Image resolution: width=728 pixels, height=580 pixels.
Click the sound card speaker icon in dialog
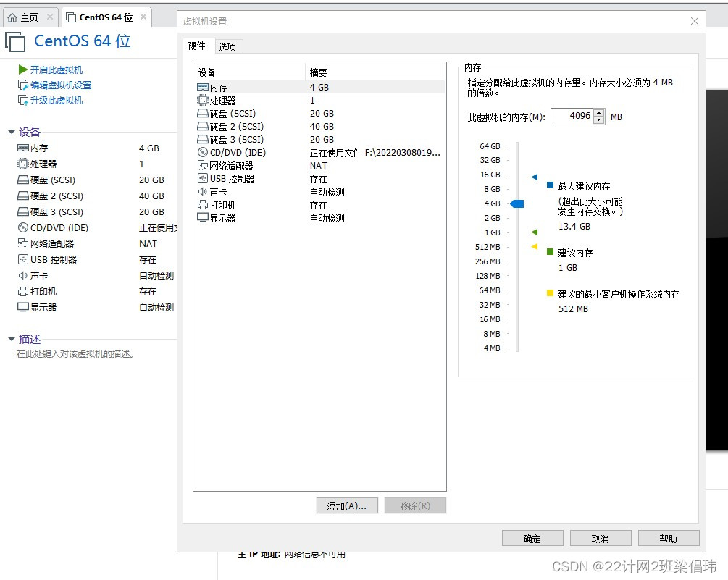(x=202, y=192)
